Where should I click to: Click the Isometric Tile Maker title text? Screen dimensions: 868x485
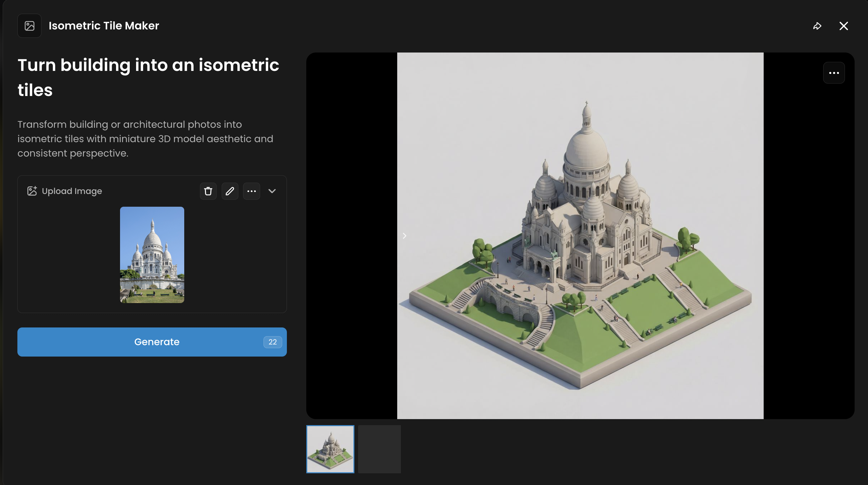pos(104,26)
